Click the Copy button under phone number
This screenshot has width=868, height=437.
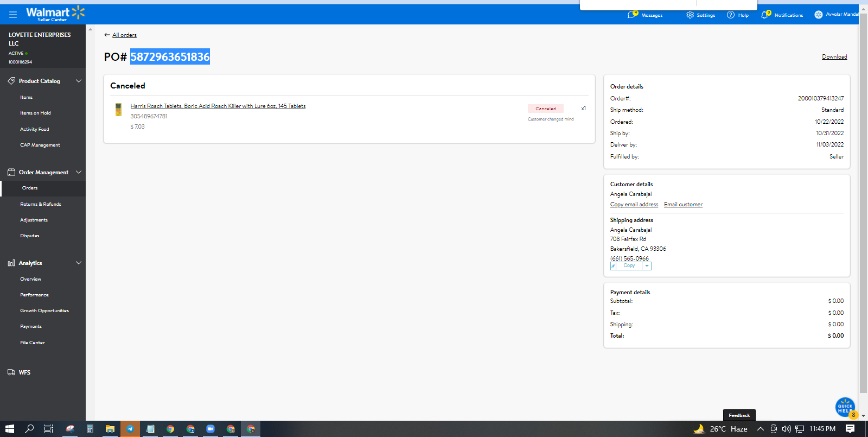[x=629, y=266]
